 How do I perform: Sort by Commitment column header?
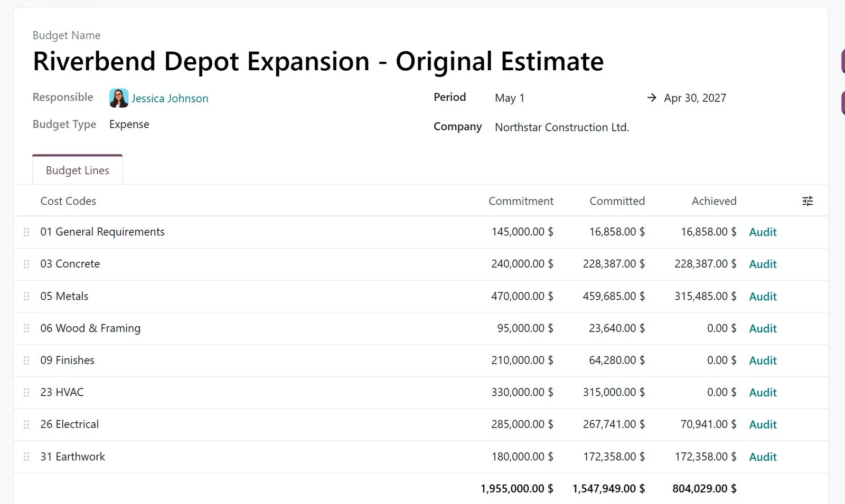pyautogui.click(x=521, y=201)
